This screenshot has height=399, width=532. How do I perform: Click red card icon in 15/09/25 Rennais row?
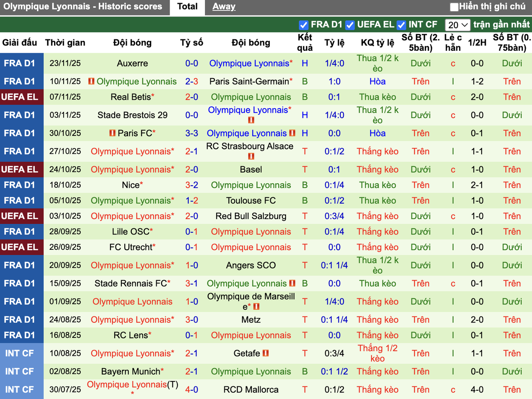tap(292, 283)
